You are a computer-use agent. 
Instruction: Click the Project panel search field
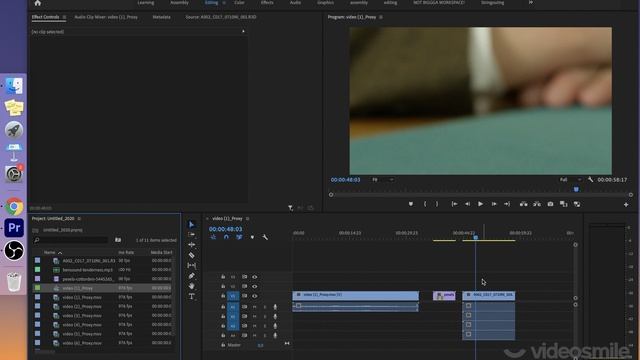(x=71, y=240)
